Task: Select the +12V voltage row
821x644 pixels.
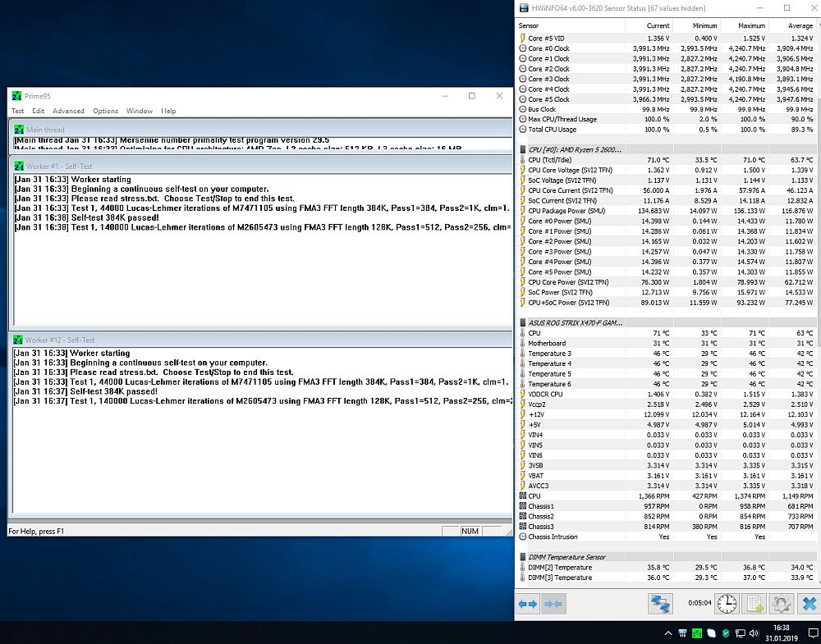Action: point(666,414)
